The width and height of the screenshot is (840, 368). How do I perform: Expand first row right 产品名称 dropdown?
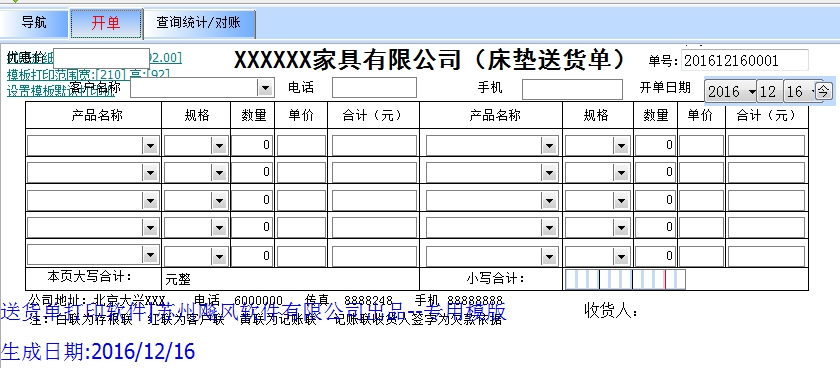(x=549, y=145)
